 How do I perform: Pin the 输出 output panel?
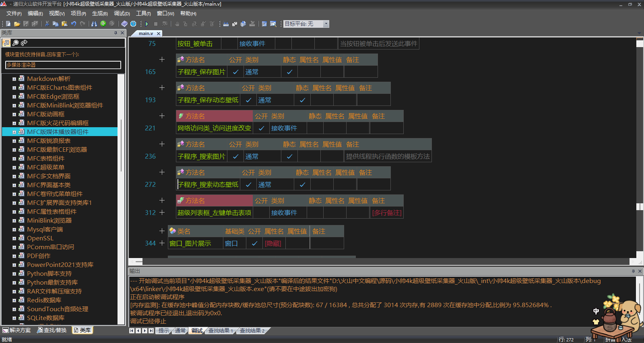pyautogui.click(x=633, y=271)
